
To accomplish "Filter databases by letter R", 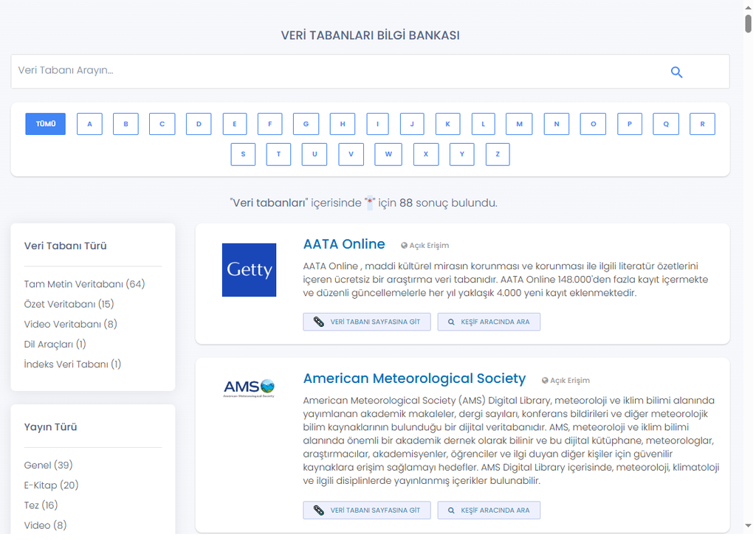I will point(703,124).
